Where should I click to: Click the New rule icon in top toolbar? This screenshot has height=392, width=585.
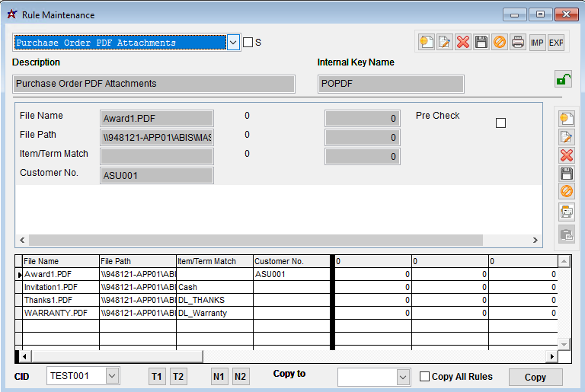(426, 43)
